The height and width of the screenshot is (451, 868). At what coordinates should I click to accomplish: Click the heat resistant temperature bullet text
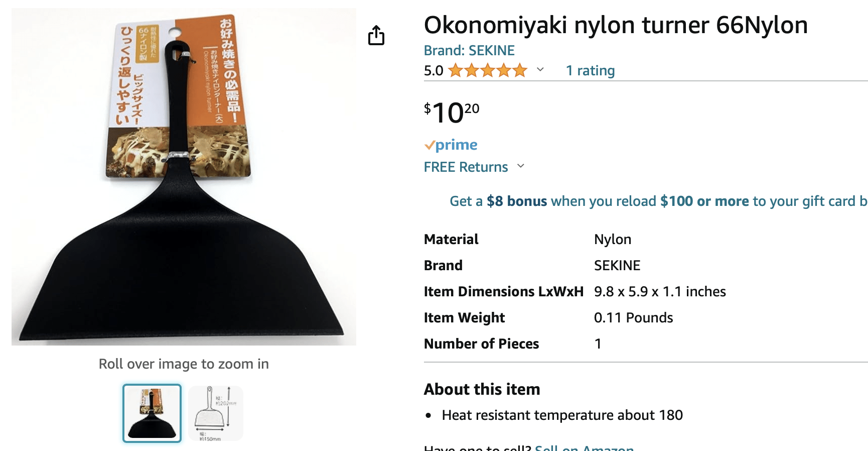point(562,415)
